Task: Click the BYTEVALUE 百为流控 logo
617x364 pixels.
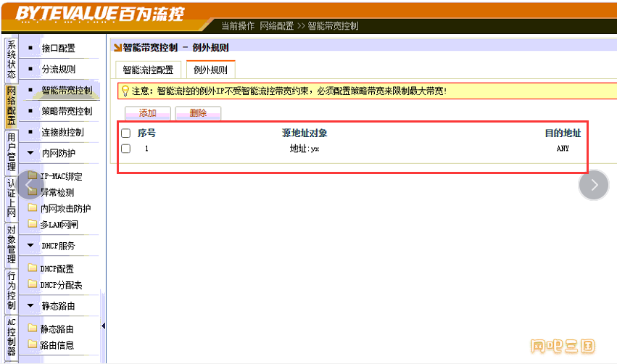Action: click(100, 15)
